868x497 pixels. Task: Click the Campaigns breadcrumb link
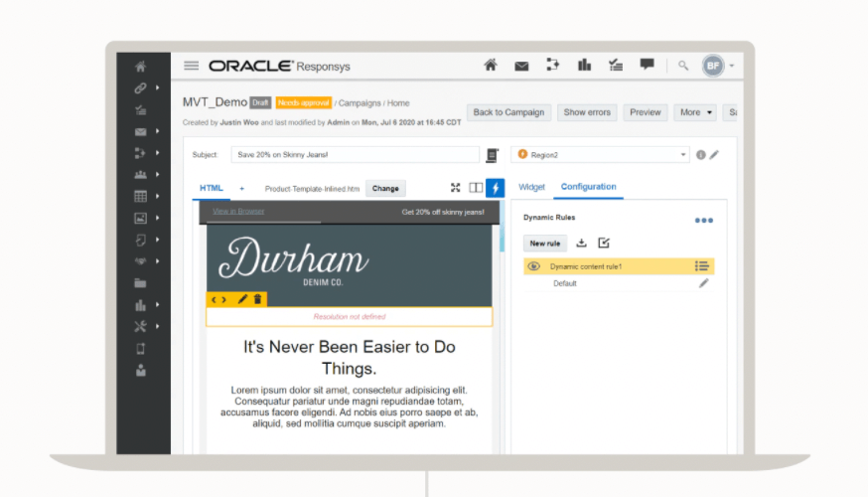(x=360, y=103)
